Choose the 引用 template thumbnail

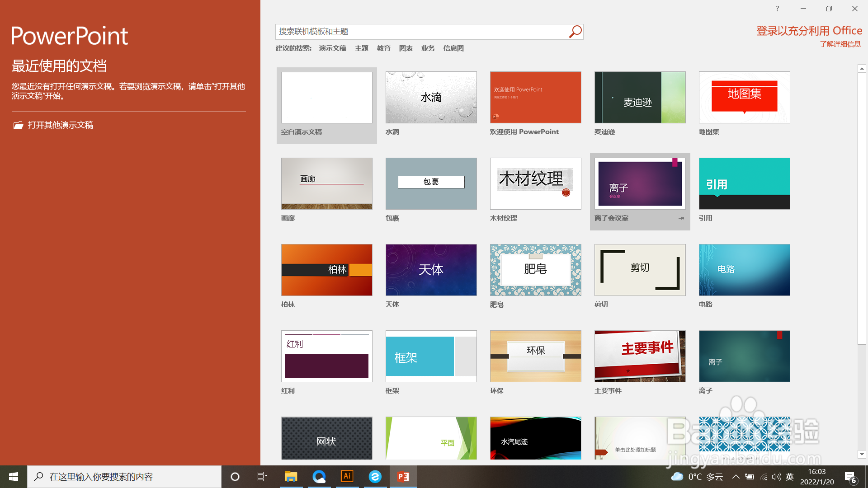(745, 183)
